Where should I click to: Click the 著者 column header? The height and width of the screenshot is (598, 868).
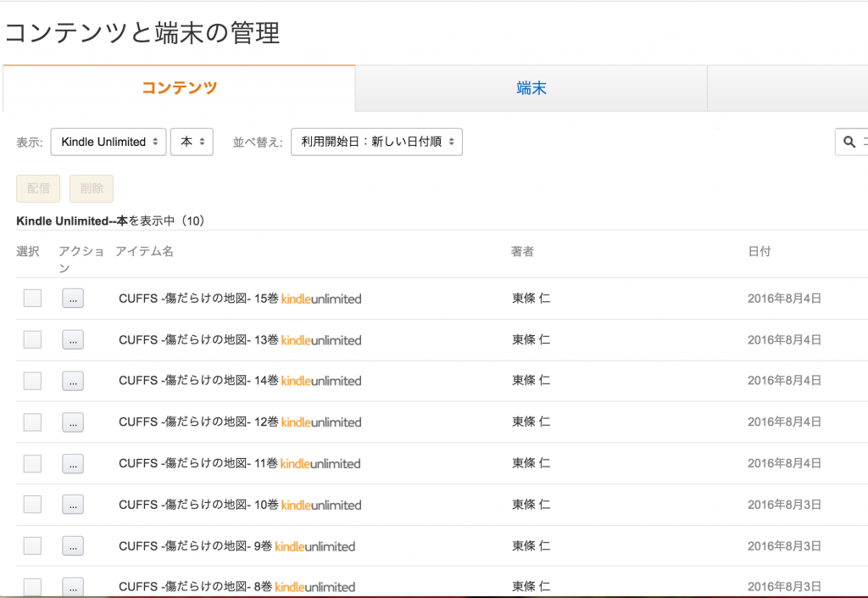click(522, 251)
